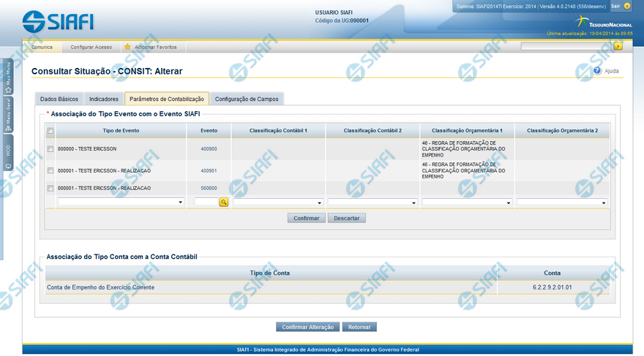Tick checkbox for event 560600 row

click(50, 189)
